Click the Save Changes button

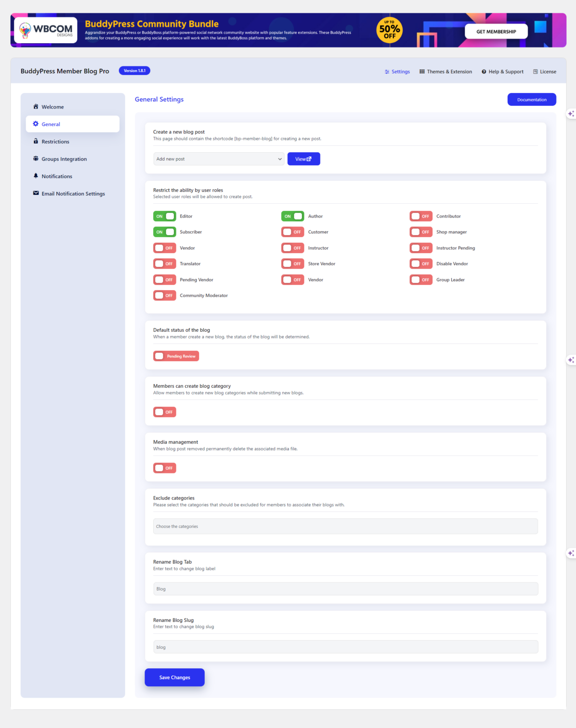click(x=174, y=677)
